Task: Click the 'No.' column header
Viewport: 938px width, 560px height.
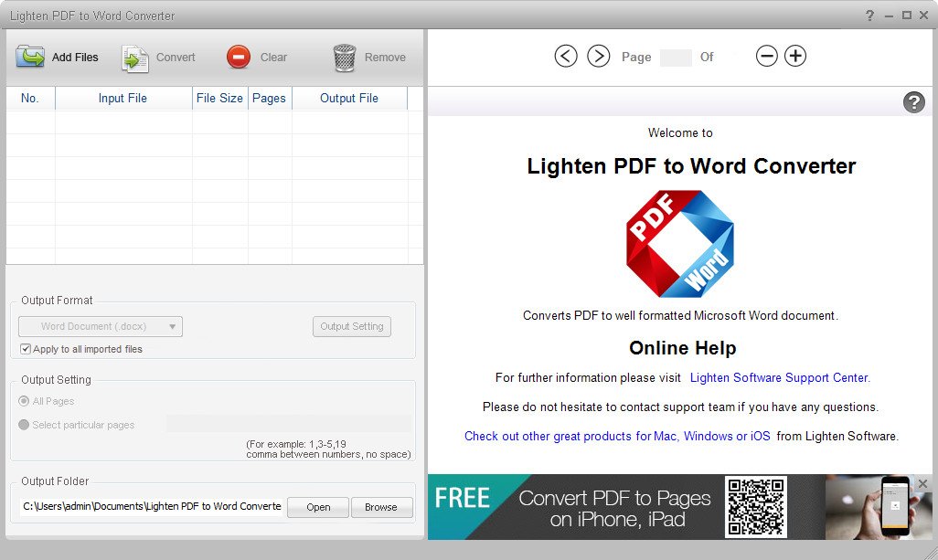Action: pyautogui.click(x=30, y=98)
